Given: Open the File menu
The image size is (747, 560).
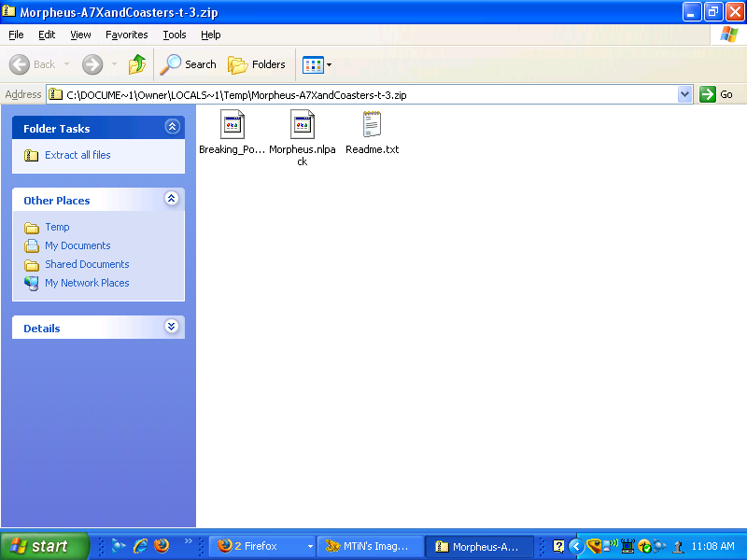Looking at the screenshot, I should click(x=16, y=35).
